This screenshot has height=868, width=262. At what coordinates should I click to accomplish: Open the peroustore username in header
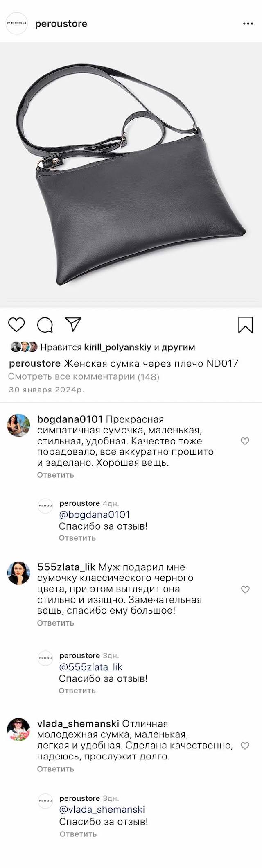point(61,24)
